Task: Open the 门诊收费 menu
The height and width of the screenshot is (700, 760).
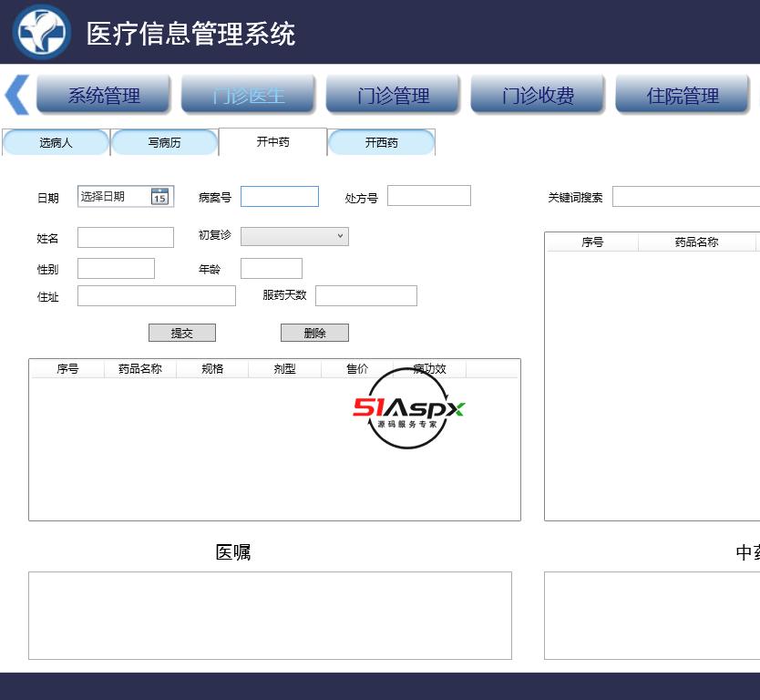Action: click(538, 95)
